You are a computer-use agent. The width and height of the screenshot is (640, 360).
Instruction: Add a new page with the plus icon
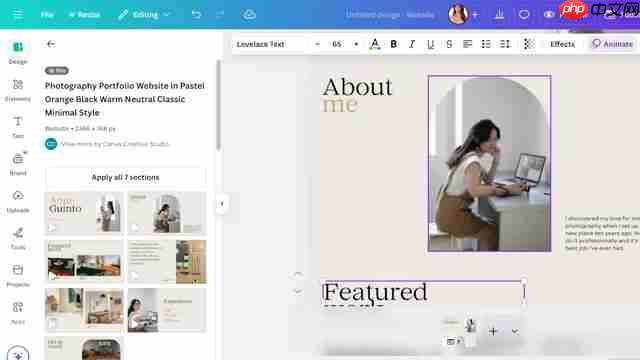493,331
